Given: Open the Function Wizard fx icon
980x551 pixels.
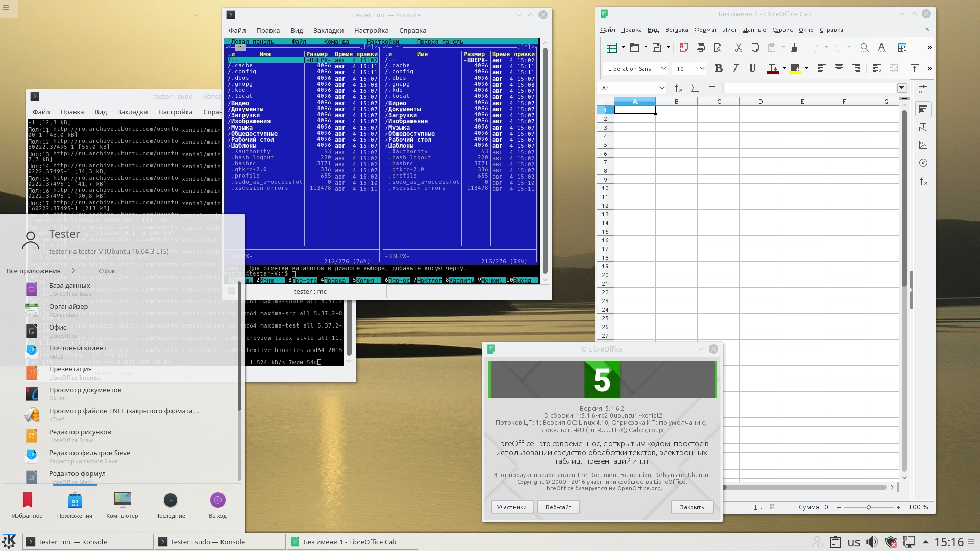Looking at the screenshot, I should [678, 88].
